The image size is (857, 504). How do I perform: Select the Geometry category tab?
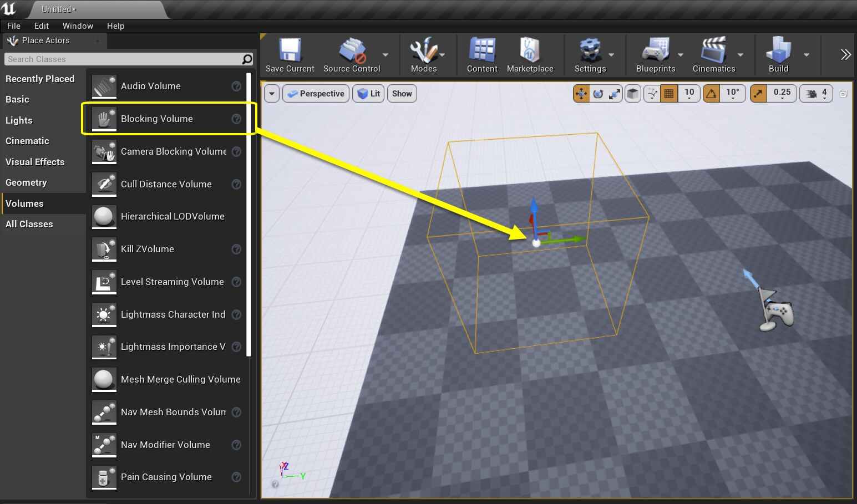click(26, 182)
